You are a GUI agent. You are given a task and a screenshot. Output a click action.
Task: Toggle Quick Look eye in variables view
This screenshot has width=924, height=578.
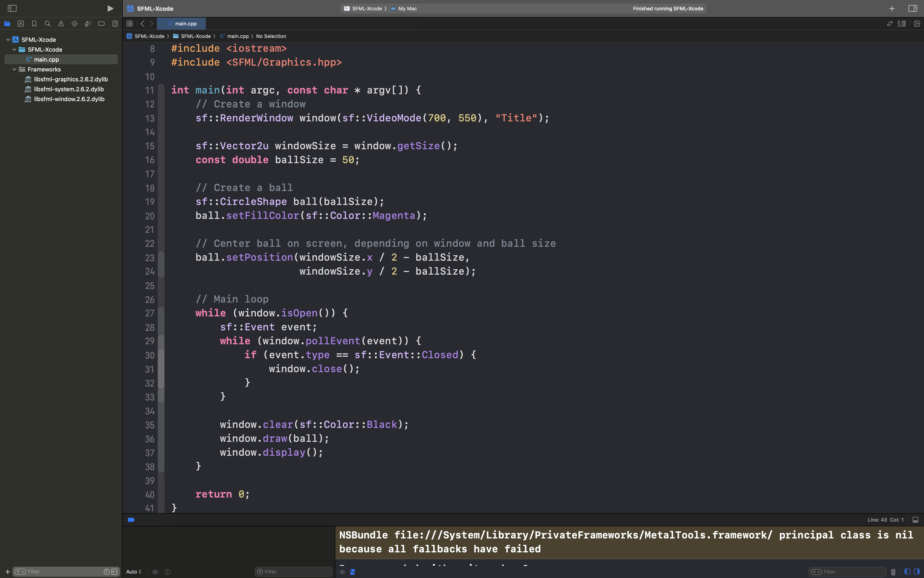[155, 572]
